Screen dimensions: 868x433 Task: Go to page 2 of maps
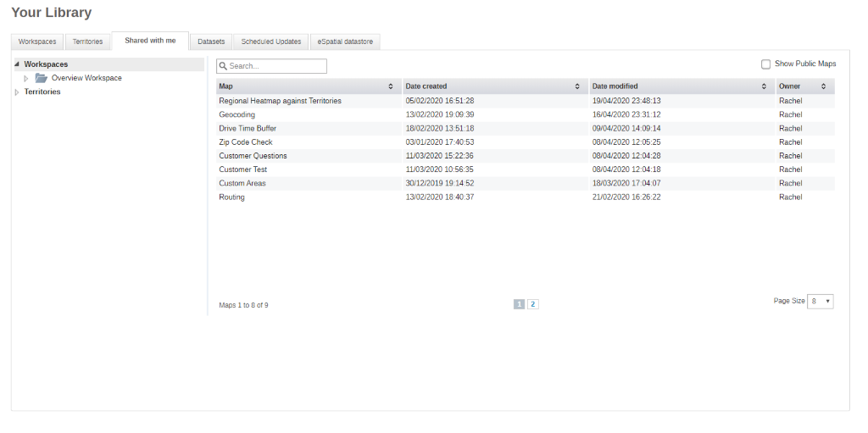pyautogui.click(x=533, y=304)
